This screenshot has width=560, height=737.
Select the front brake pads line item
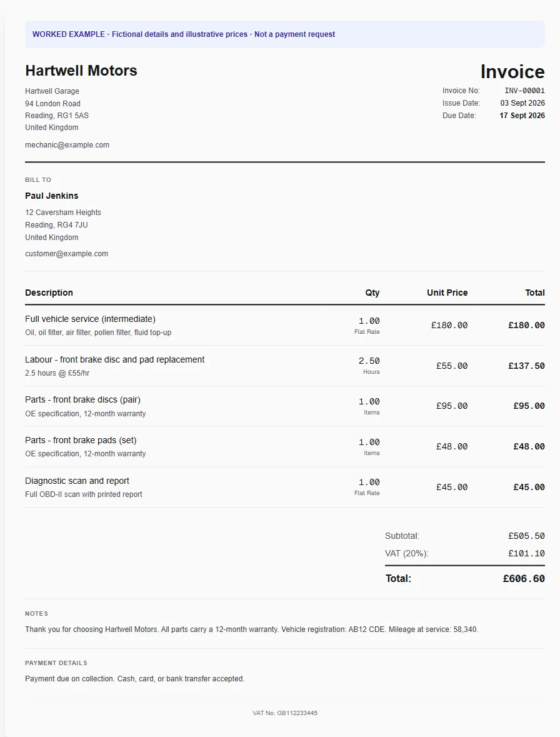pyautogui.click(x=285, y=446)
